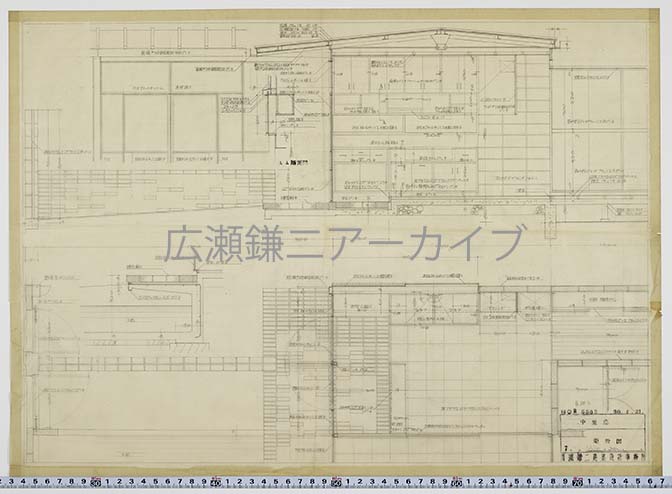Select the brick-patterned terrace in the upper-left elevation
Image resolution: width=672 pixels, height=494 pixels.
pos(150,187)
